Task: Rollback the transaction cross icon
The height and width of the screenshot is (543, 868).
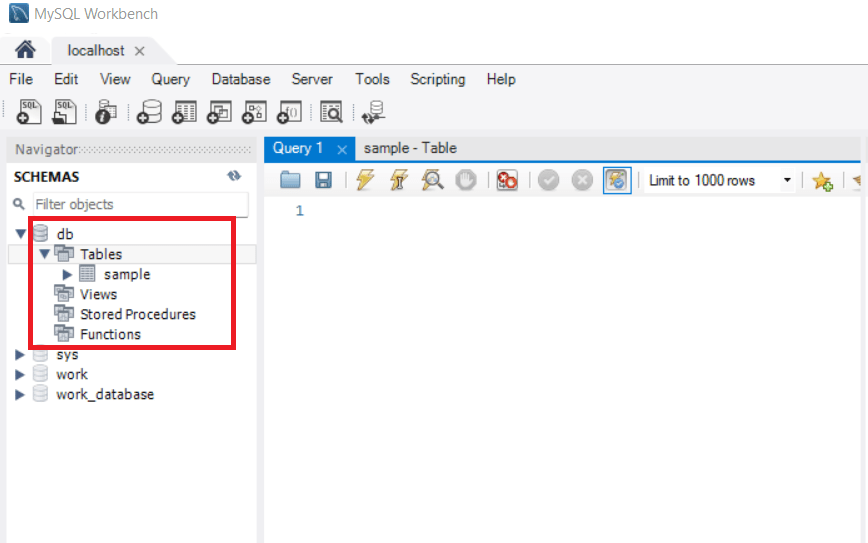Action: pos(582,180)
